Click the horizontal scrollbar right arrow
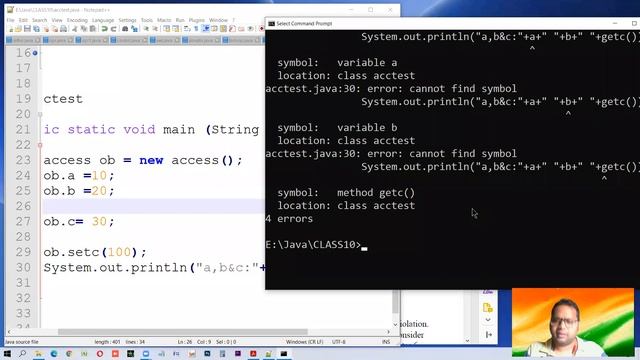Screen dimensions: 640x360 pos(389,332)
